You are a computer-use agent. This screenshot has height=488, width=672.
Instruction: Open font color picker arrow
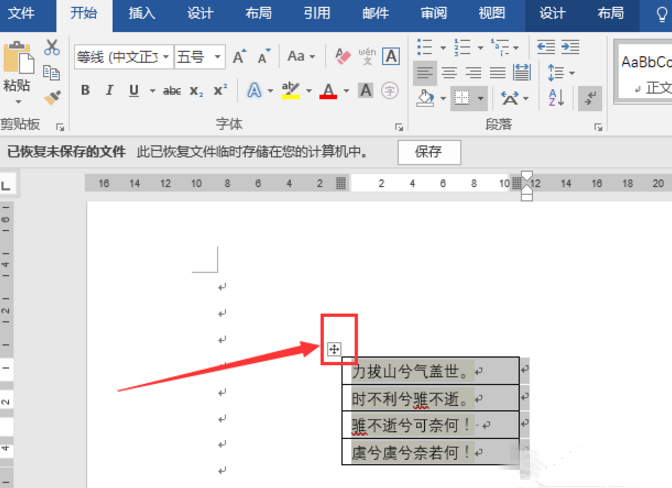pos(346,91)
